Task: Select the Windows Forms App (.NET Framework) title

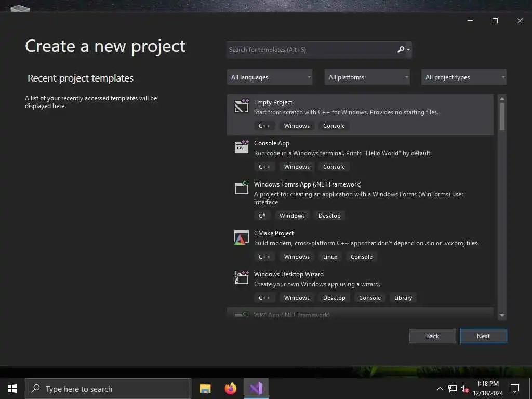Action: click(x=308, y=184)
